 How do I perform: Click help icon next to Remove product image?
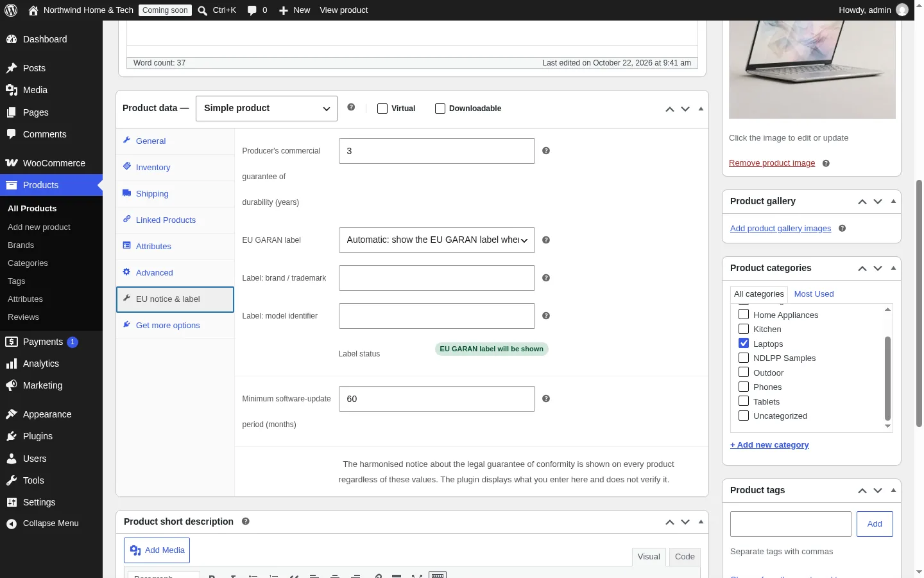(826, 163)
